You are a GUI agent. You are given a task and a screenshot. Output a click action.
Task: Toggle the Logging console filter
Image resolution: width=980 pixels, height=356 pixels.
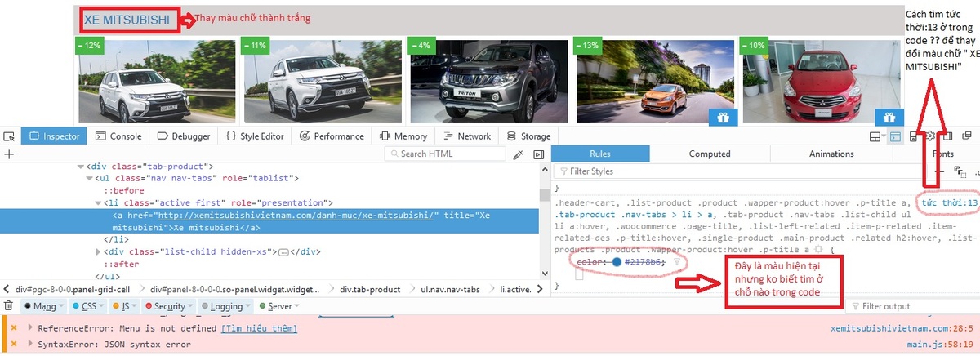pyautogui.click(x=227, y=306)
